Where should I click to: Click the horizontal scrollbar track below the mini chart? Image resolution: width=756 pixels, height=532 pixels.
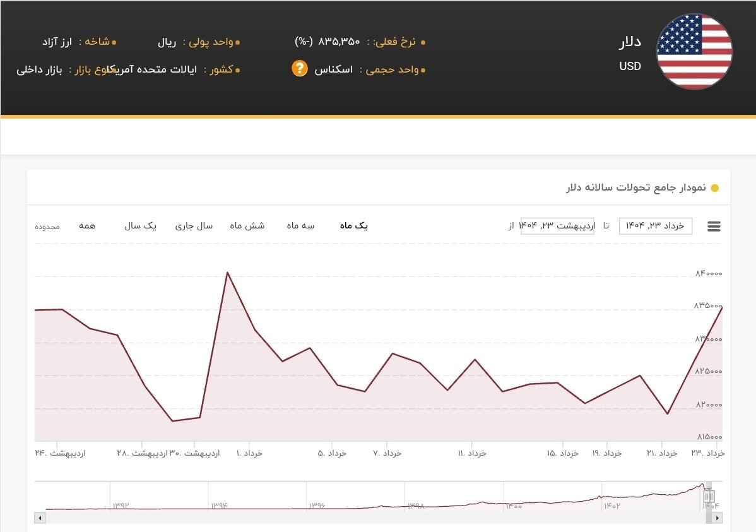(x=379, y=517)
